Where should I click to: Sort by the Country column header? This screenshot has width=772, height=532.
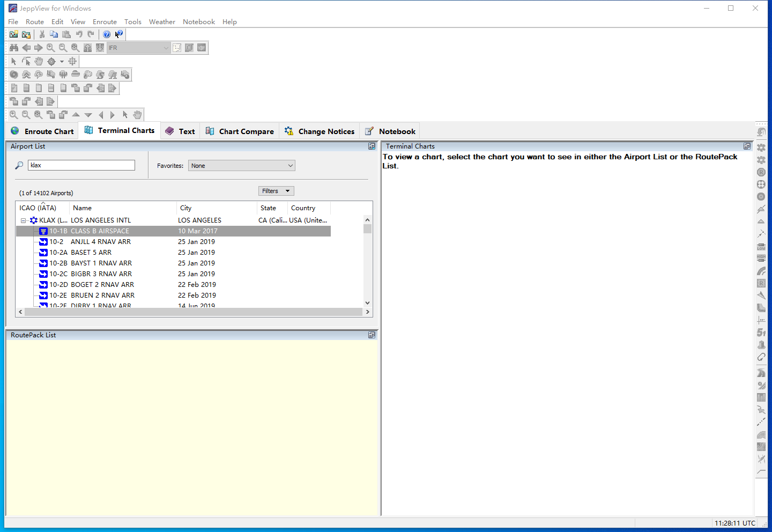click(309, 208)
